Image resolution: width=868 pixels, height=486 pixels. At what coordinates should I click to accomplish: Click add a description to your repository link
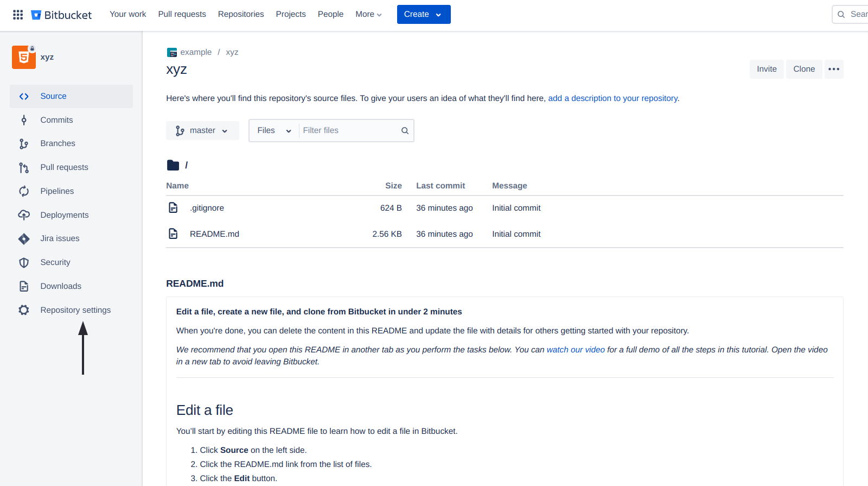(612, 98)
